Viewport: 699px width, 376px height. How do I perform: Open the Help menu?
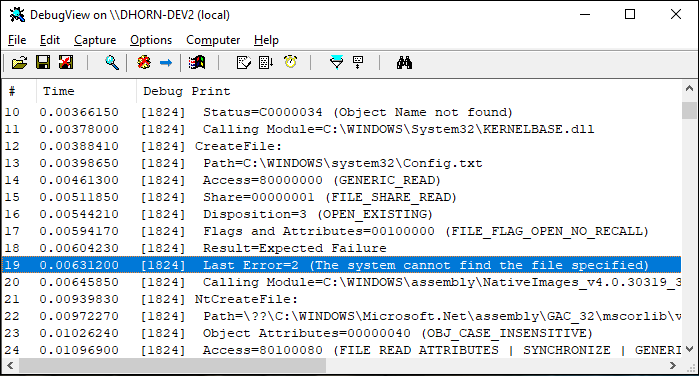click(266, 40)
